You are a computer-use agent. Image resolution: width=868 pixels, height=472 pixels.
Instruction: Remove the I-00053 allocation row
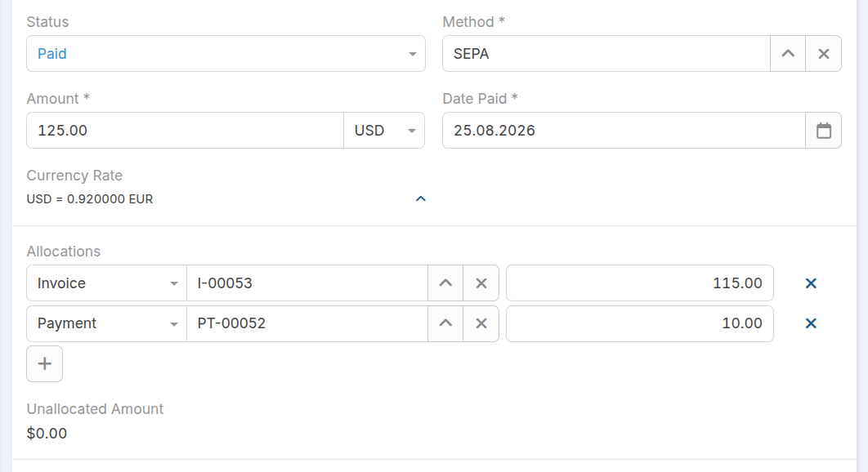[811, 283]
